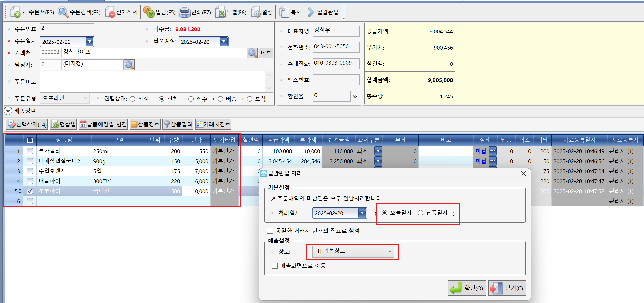Select 납품일자 radio button
Viewport: 644px width, 303px height.
tap(420, 213)
